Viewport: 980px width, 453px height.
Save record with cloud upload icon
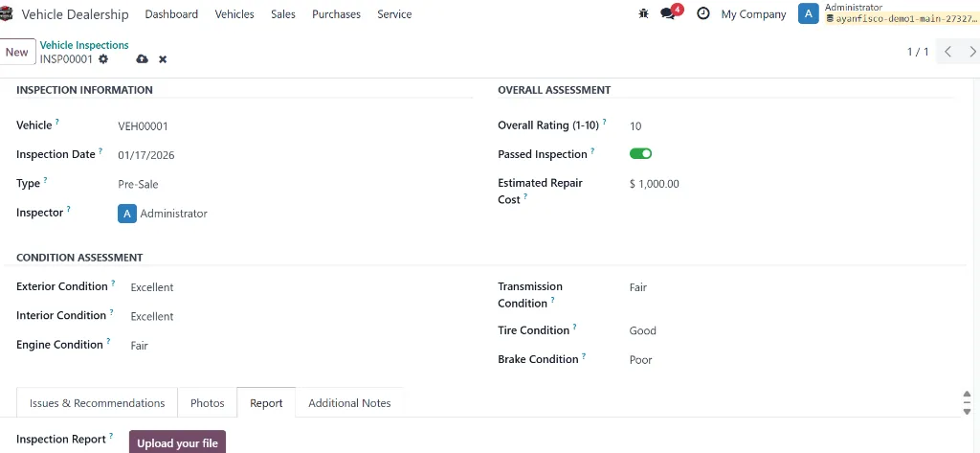142,58
